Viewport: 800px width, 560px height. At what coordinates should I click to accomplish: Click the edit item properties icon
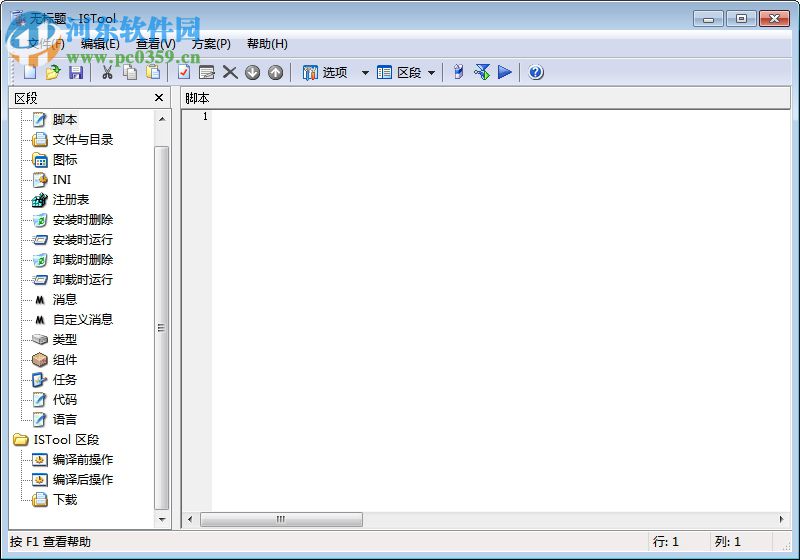pyautogui.click(x=207, y=72)
